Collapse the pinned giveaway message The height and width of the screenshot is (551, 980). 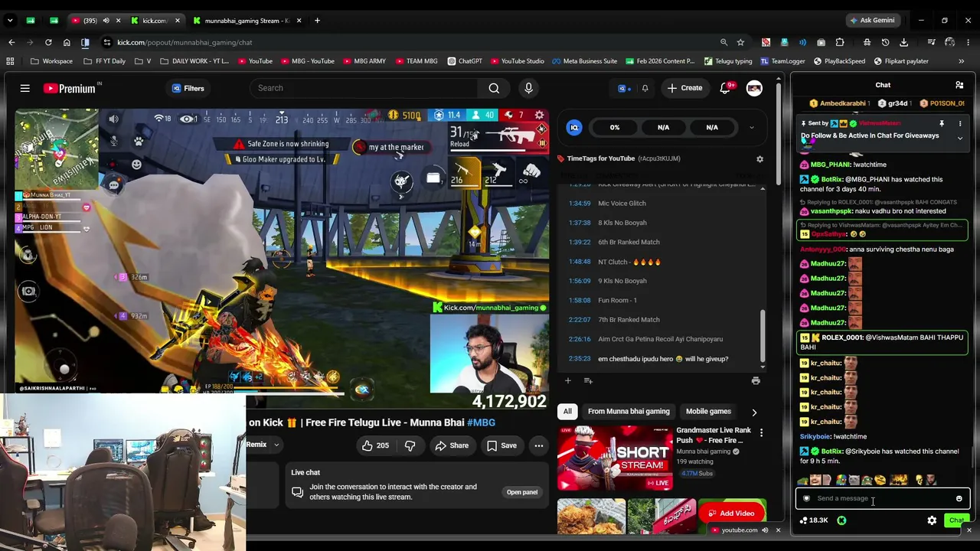(960, 138)
